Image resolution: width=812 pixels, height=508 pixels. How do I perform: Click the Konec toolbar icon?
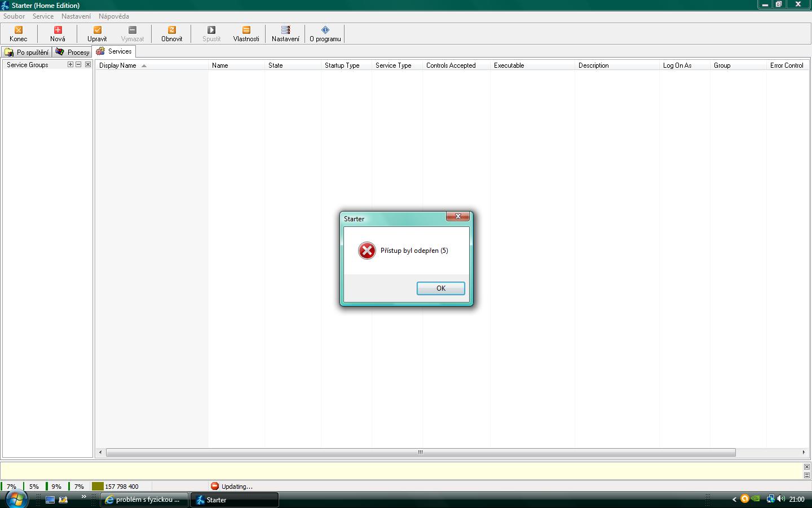point(18,30)
